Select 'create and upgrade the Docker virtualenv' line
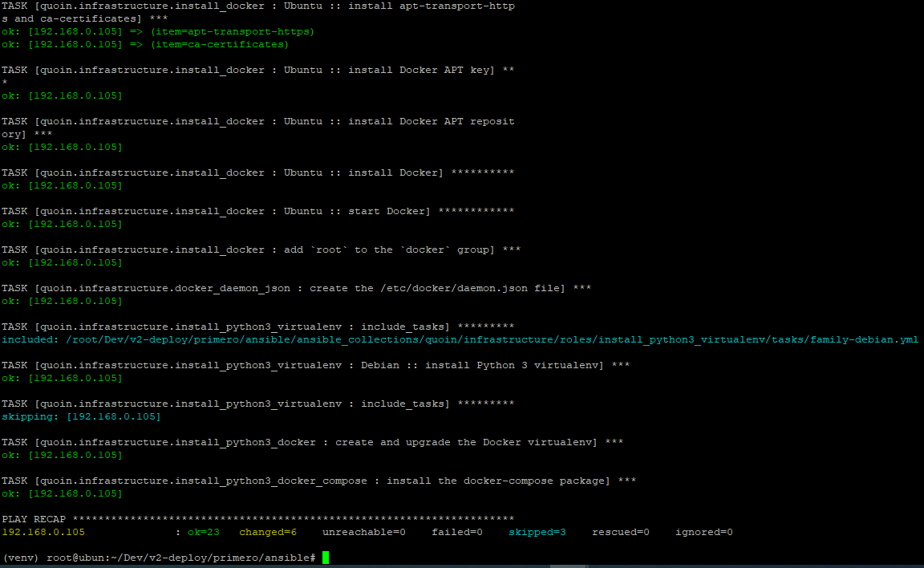This screenshot has width=924, height=568. [x=312, y=443]
